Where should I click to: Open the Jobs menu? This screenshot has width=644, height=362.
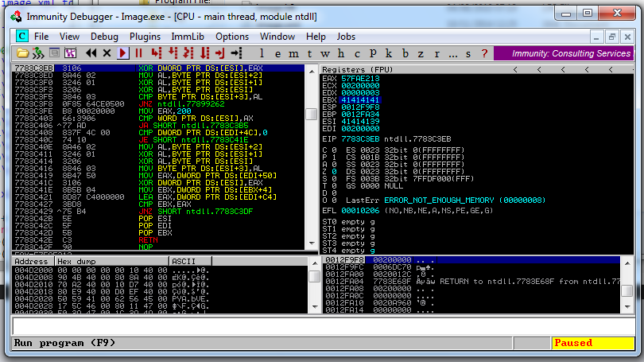coord(346,37)
